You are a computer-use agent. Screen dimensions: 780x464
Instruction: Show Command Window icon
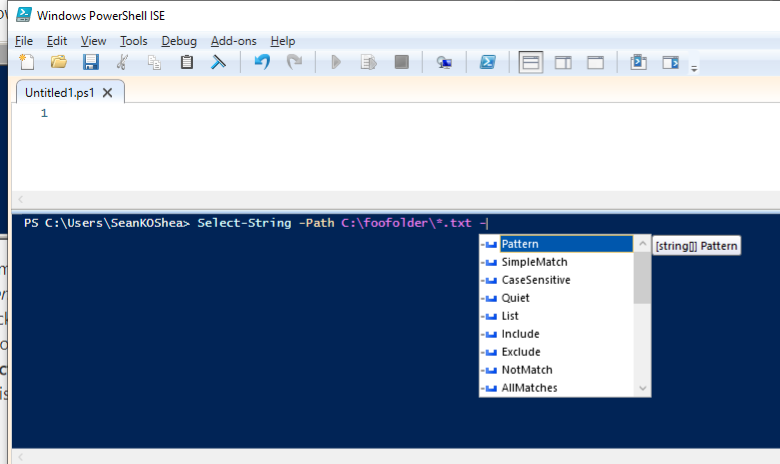click(638, 62)
